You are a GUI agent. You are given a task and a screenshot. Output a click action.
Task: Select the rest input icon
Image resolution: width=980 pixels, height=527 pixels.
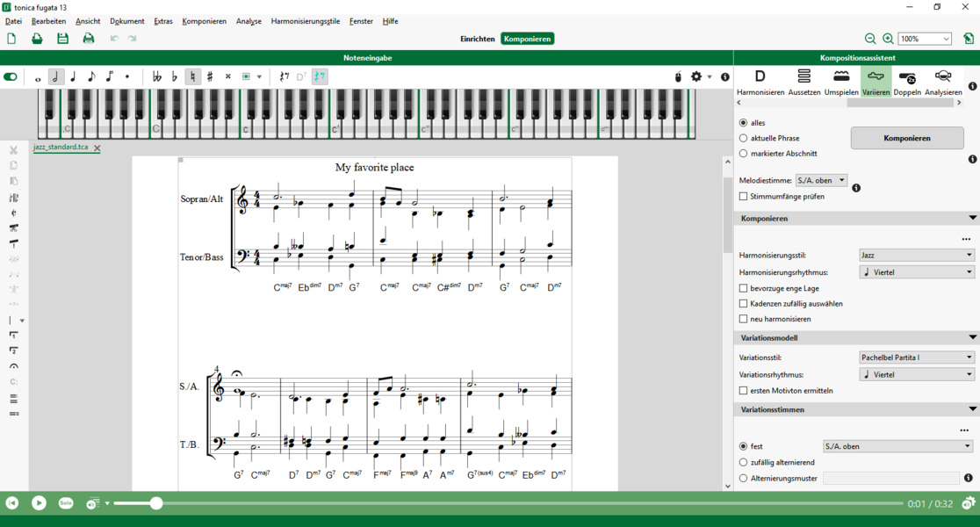[x=285, y=77]
